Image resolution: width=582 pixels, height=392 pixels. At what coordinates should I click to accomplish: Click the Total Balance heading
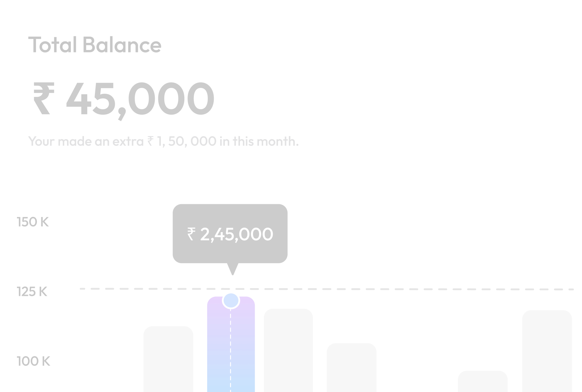coord(95,45)
